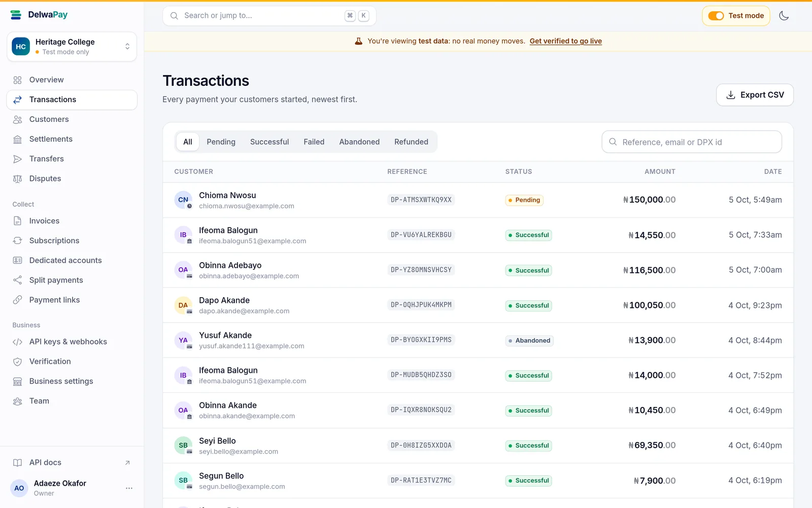Switch to the Failed tab
812x508 pixels.
tap(314, 142)
